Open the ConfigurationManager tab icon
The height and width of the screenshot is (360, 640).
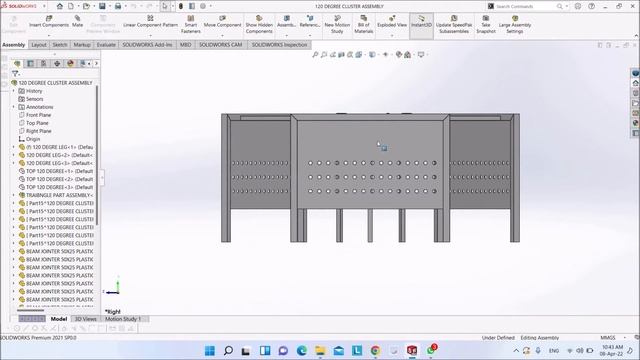tap(43, 63)
